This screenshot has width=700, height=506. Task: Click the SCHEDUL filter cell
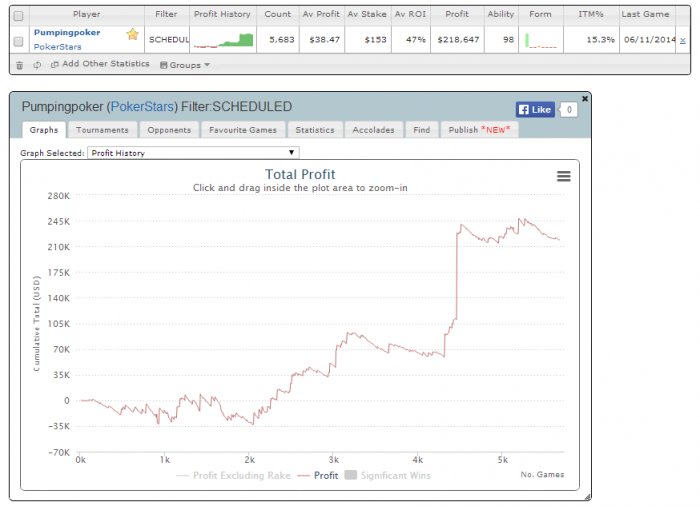point(169,40)
